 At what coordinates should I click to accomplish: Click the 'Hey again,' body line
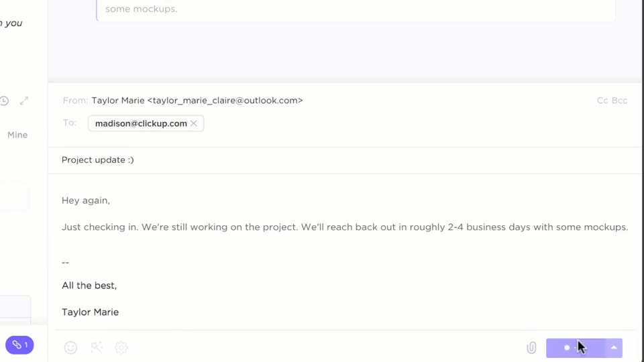pyautogui.click(x=86, y=200)
